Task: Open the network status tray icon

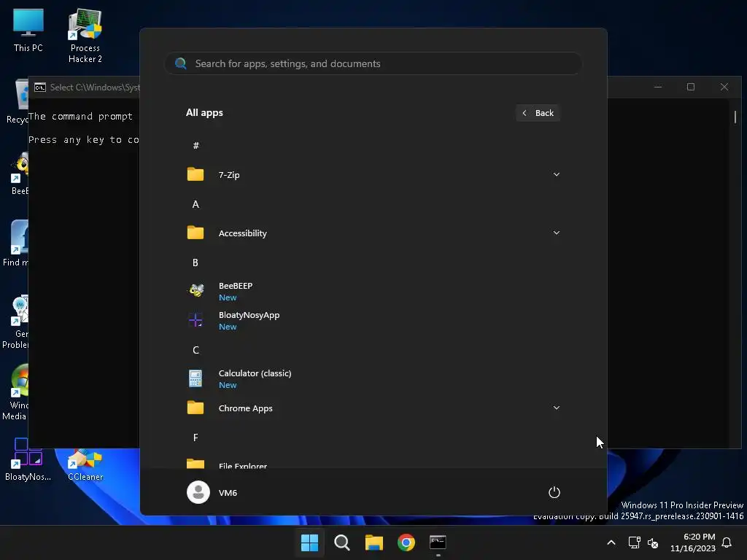Action: (634, 542)
